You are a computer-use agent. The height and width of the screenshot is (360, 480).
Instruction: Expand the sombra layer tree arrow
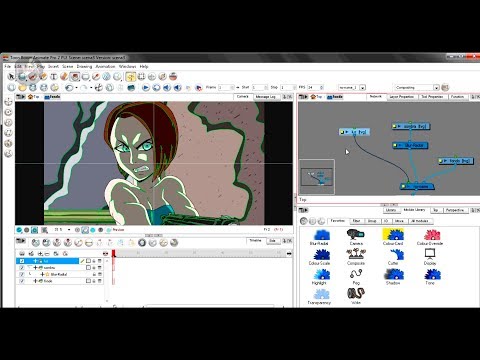(x=30, y=267)
